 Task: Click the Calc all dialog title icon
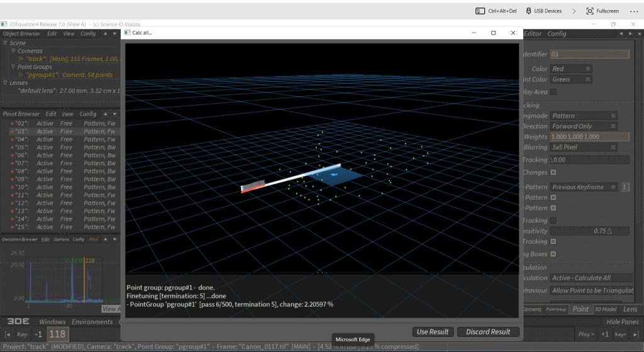127,33
